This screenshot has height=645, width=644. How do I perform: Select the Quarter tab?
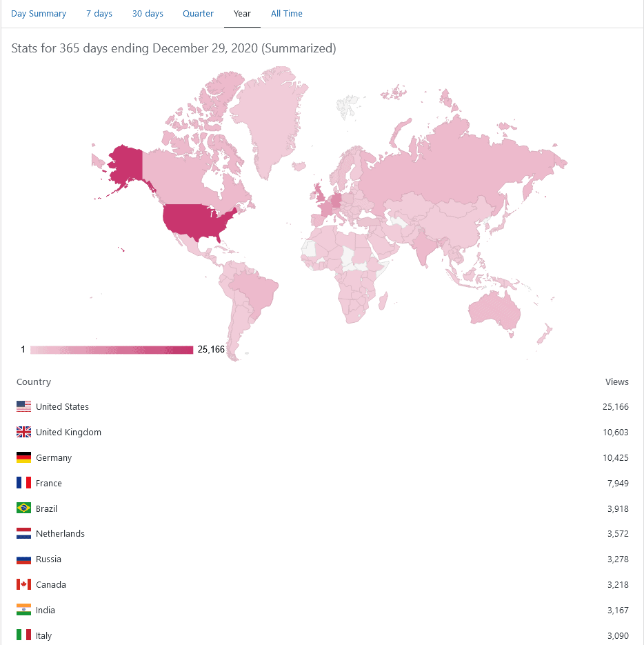pos(198,14)
